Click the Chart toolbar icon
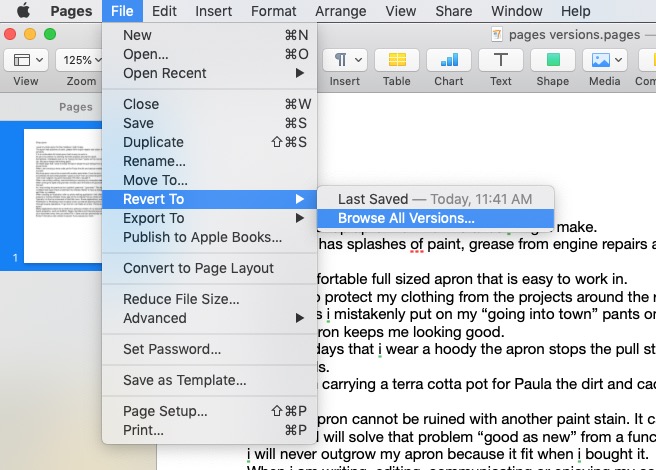Image resolution: width=656 pixels, height=470 pixels. pyautogui.click(x=448, y=60)
